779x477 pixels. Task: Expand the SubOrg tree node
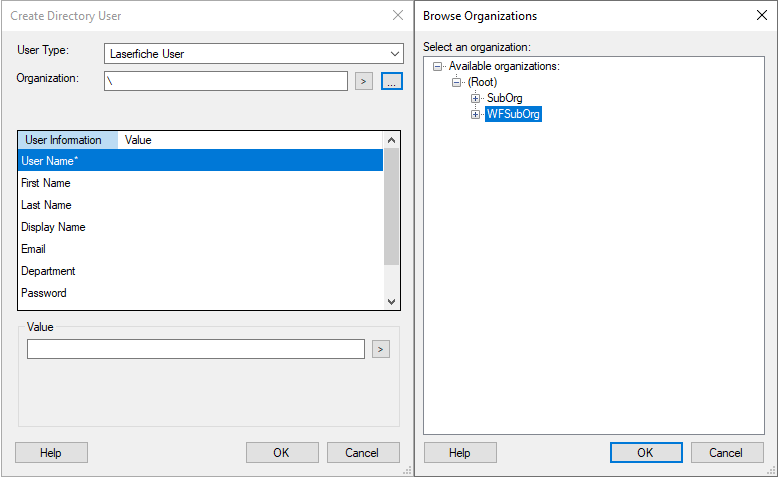click(476, 98)
